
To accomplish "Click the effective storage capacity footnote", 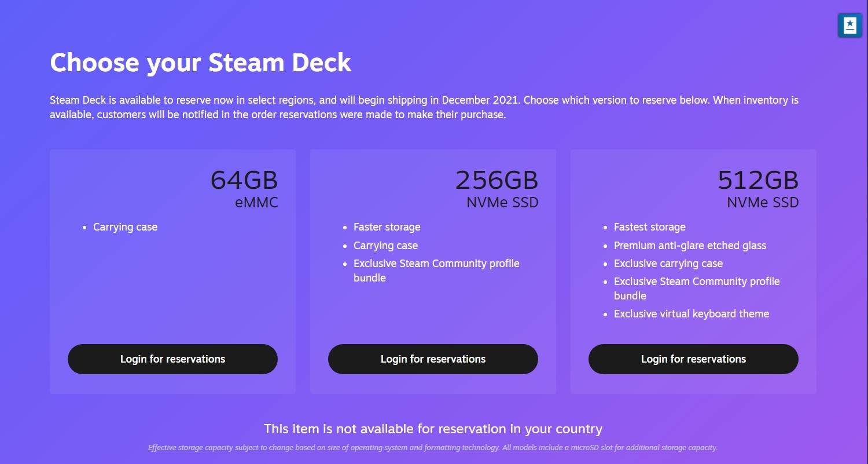I will (433, 448).
